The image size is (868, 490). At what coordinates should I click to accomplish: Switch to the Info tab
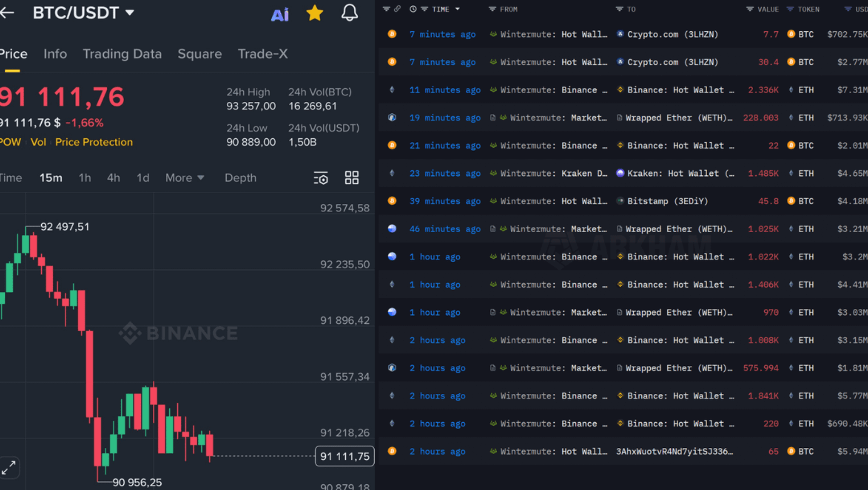pyautogui.click(x=55, y=54)
